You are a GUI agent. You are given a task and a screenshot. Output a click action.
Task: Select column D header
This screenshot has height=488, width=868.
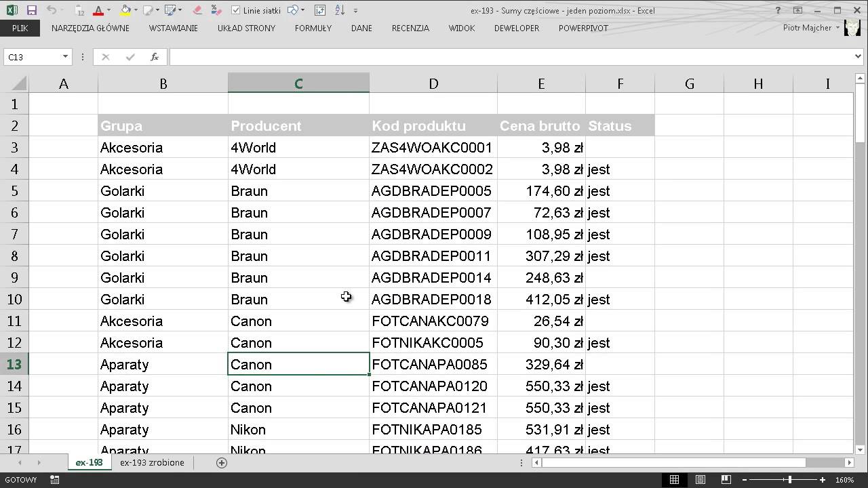click(x=433, y=83)
